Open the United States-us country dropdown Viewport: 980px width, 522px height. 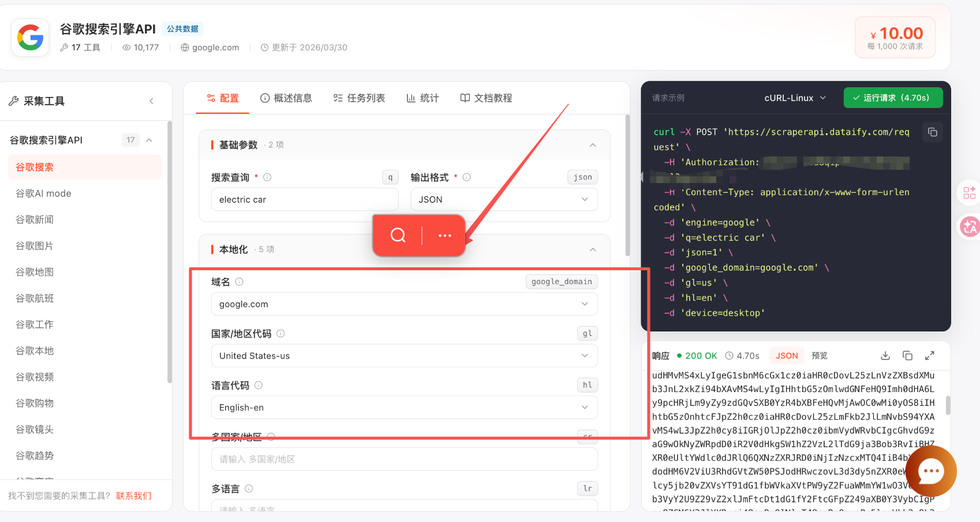coord(404,356)
